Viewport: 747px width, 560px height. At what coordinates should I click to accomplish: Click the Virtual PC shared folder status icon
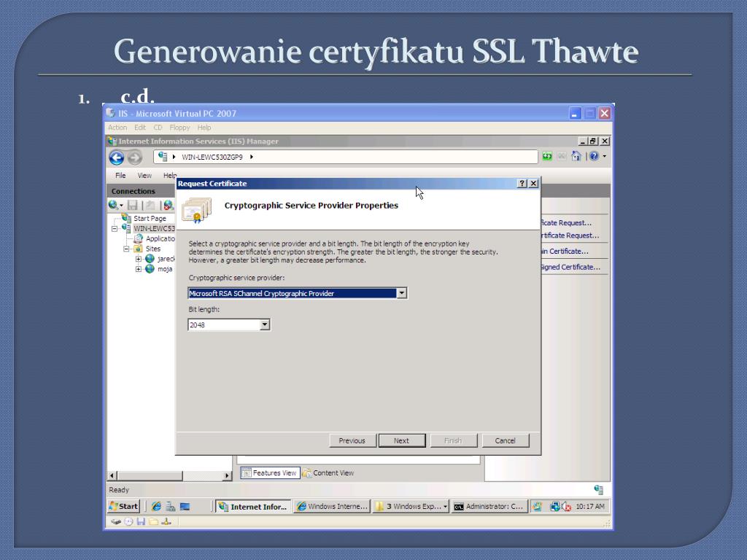[153, 521]
